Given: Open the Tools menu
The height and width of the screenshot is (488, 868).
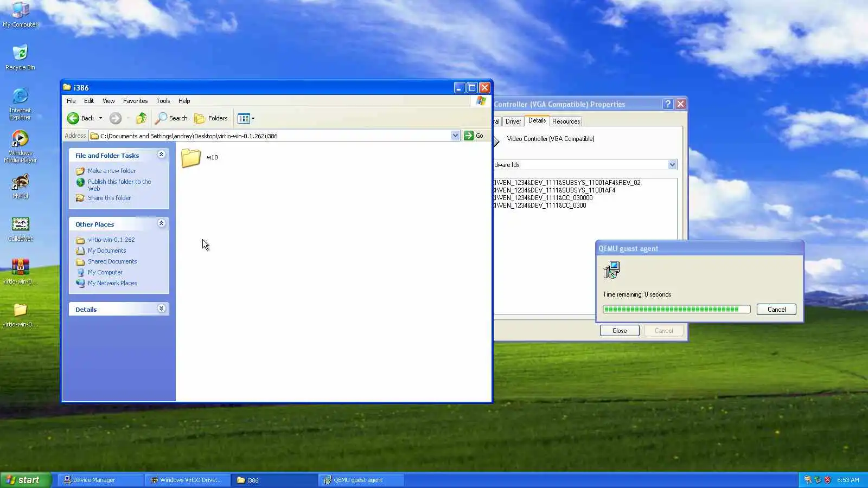Looking at the screenshot, I should 163,101.
